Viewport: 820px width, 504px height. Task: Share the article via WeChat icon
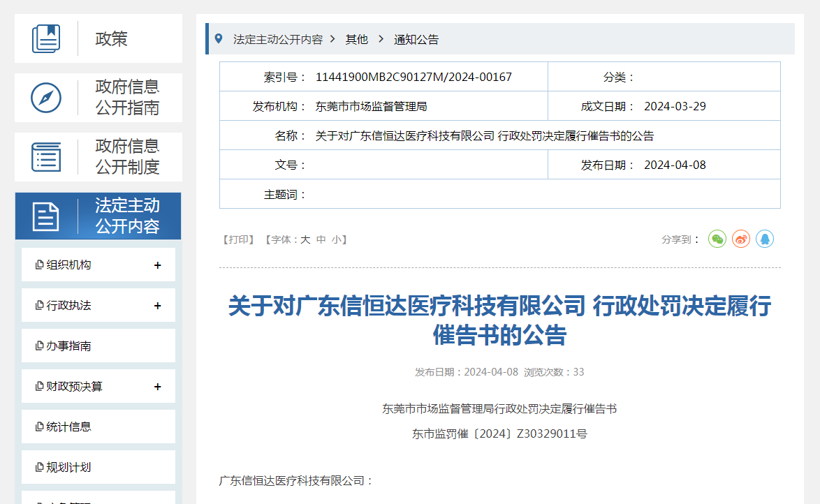[717, 239]
